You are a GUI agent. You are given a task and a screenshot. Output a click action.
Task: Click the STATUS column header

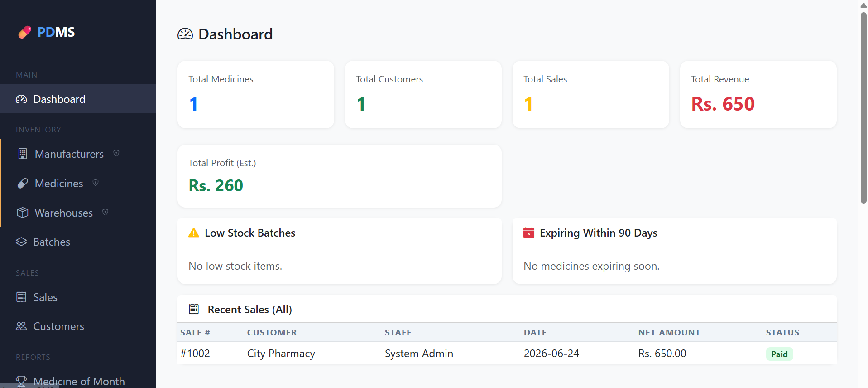[x=783, y=333]
